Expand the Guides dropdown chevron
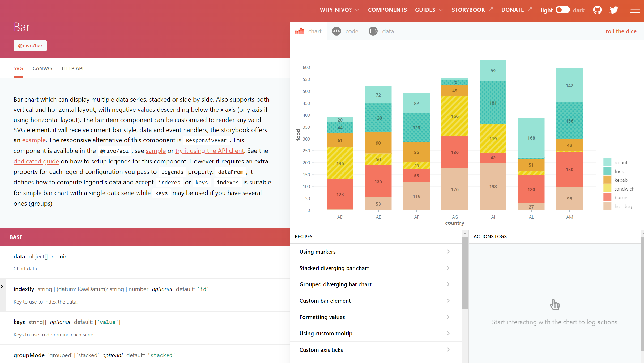 point(441,10)
